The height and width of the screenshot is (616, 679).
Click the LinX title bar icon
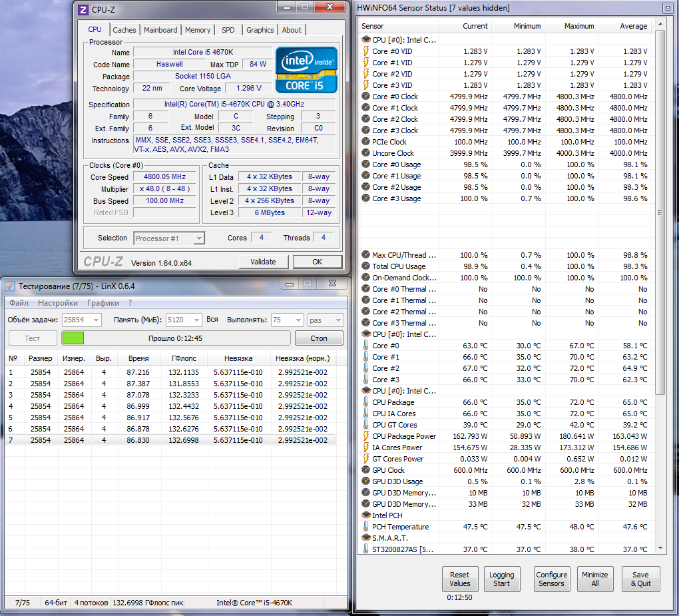click(9, 286)
